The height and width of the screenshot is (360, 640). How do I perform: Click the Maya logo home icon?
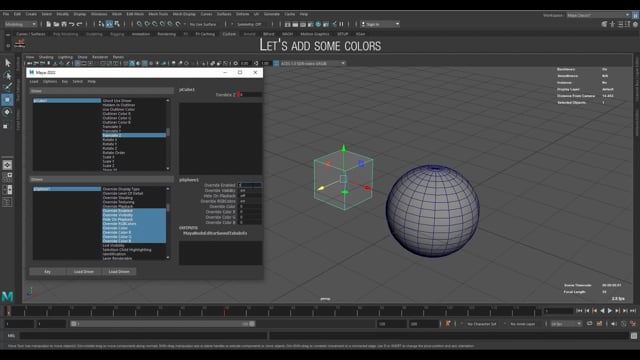click(7, 296)
